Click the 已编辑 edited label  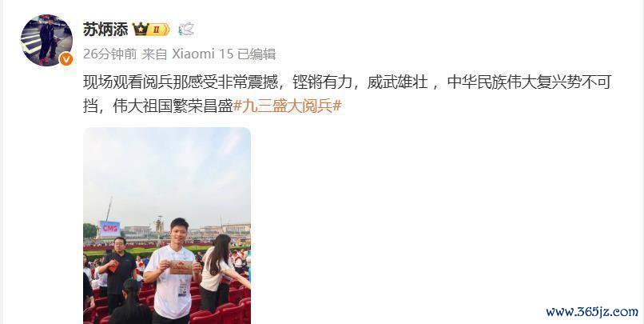point(256,54)
